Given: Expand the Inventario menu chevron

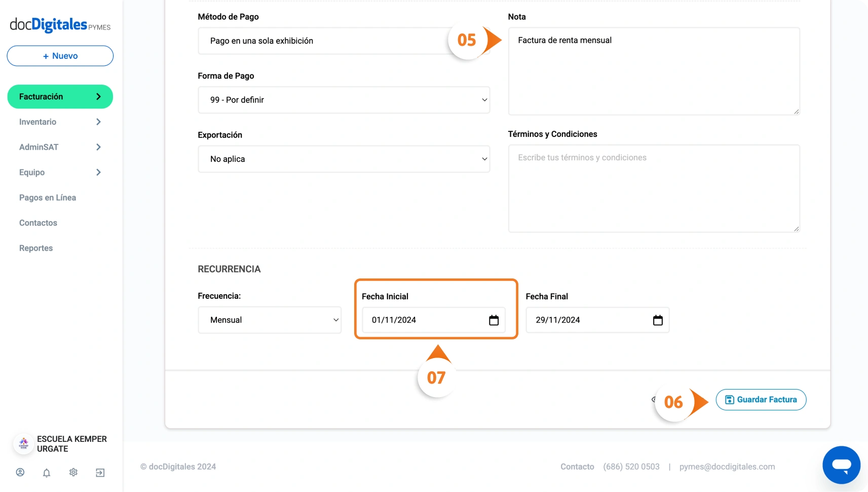Looking at the screenshot, I should coord(98,122).
